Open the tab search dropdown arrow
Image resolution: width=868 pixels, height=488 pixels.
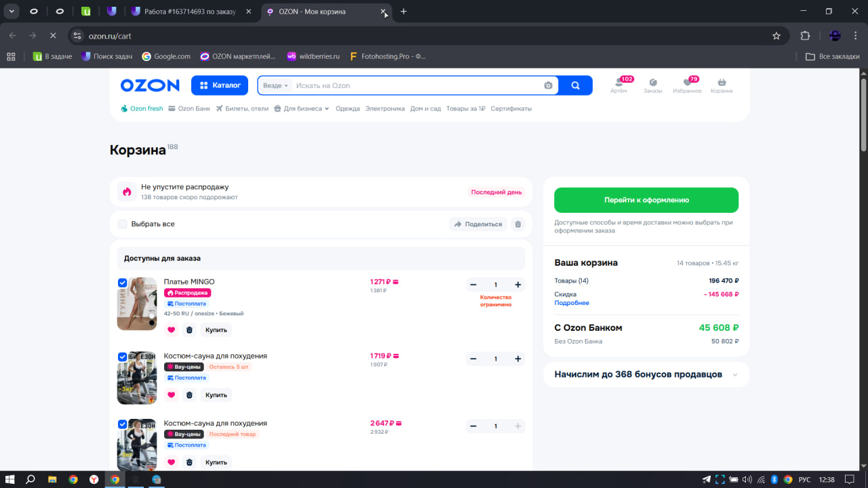coord(12,12)
